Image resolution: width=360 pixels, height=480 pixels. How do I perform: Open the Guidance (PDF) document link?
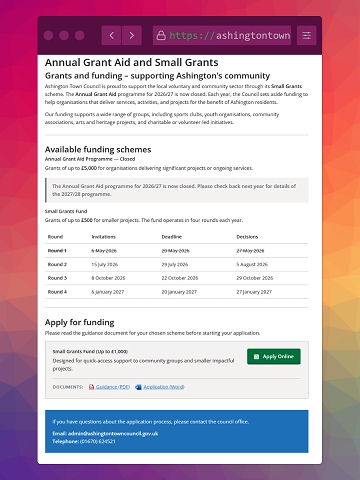click(x=113, y=387)
